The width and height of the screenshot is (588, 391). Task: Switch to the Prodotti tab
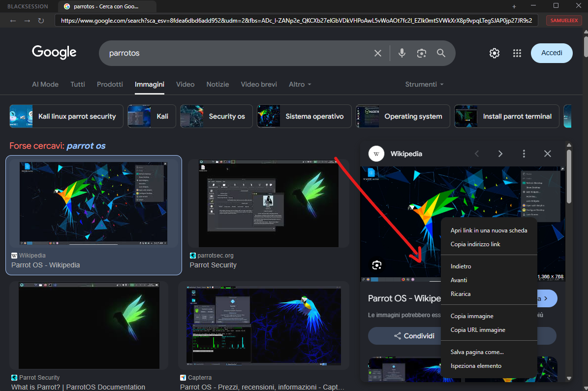[x=110, y=84]
